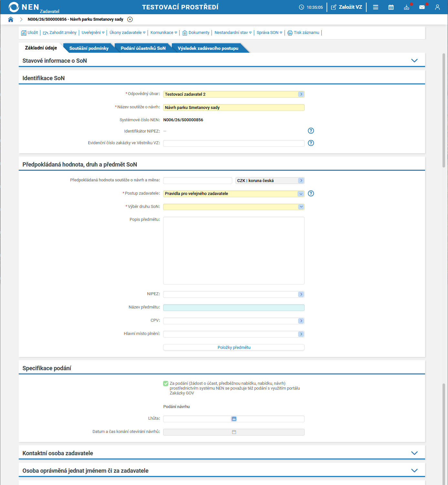Show help for Identifikátor NIPEZ
Screen dimensions: 448x485
click(x=311, y=131)
